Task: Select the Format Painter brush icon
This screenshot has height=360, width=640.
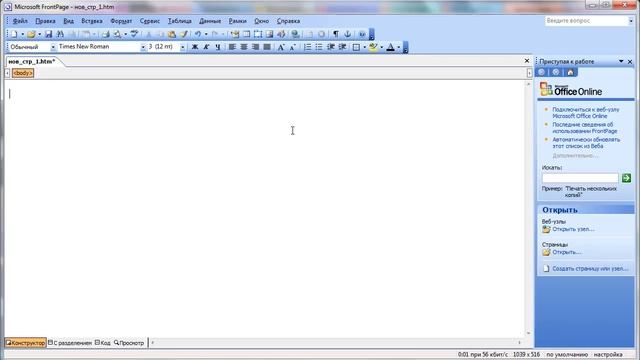Action: pos(184,34)
